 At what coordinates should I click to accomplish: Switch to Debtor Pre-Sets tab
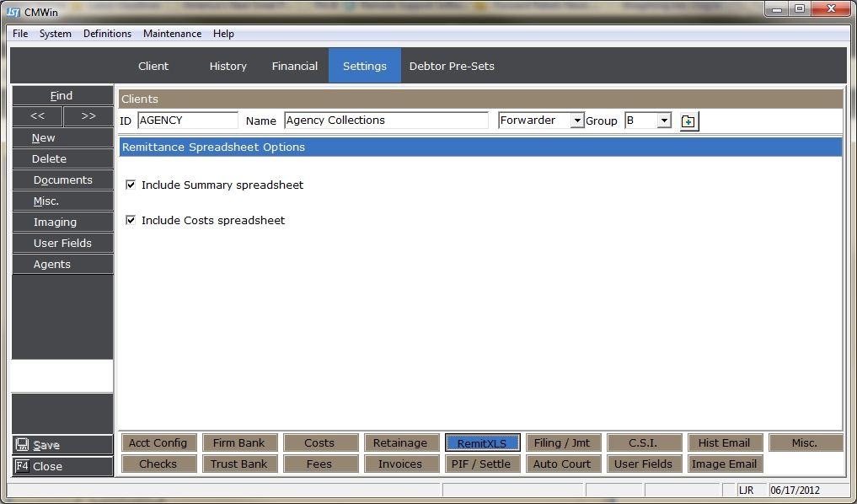[x=452, y=66]
